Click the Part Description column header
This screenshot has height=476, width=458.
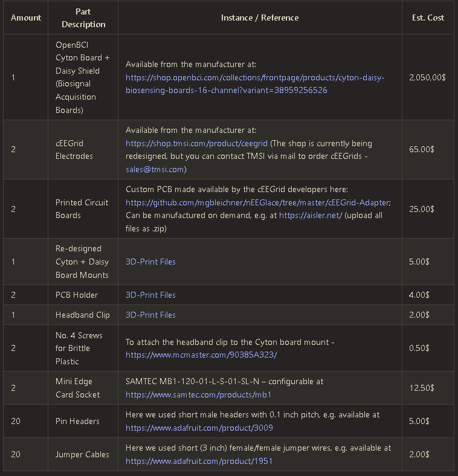(x=83, y=18)
